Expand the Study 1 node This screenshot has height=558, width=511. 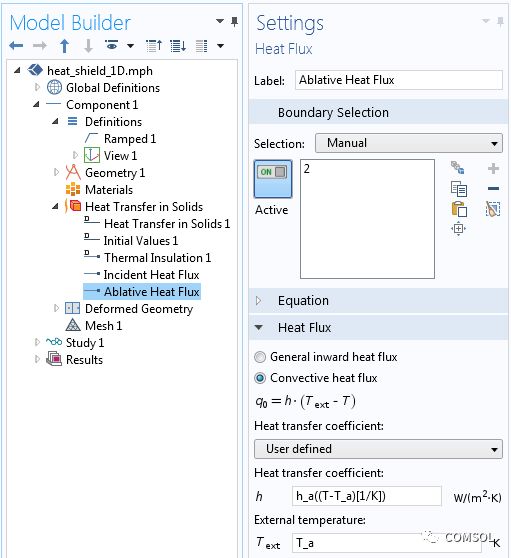coord(37,342)
